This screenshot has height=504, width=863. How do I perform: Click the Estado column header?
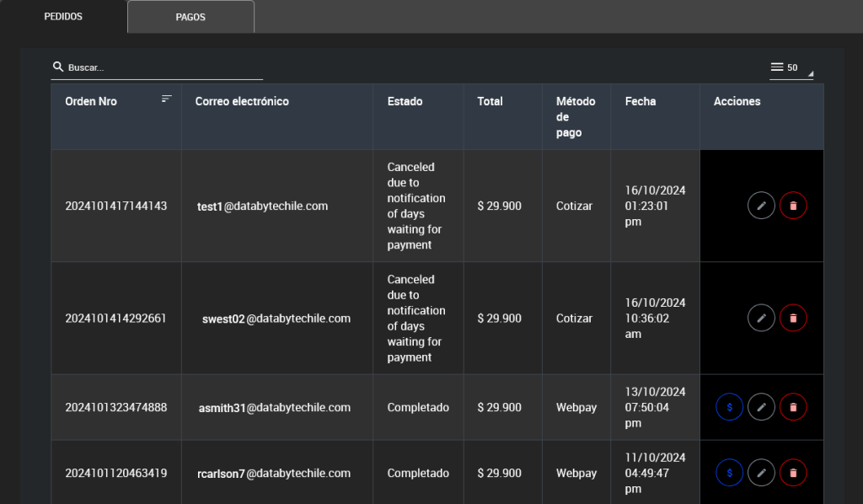click(405, 101)
